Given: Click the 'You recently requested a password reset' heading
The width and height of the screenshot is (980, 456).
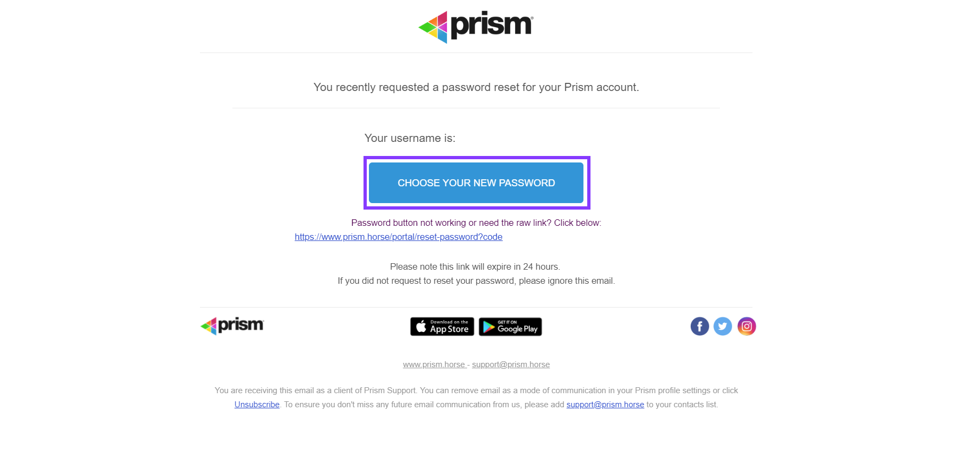Looking at the screenshot, I should point(476,87).
